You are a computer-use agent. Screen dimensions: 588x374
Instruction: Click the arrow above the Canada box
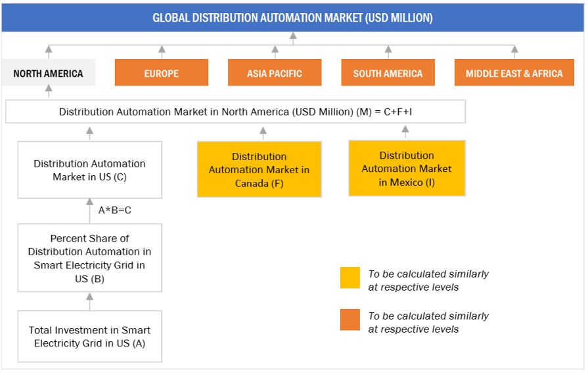tap(263, 133)
